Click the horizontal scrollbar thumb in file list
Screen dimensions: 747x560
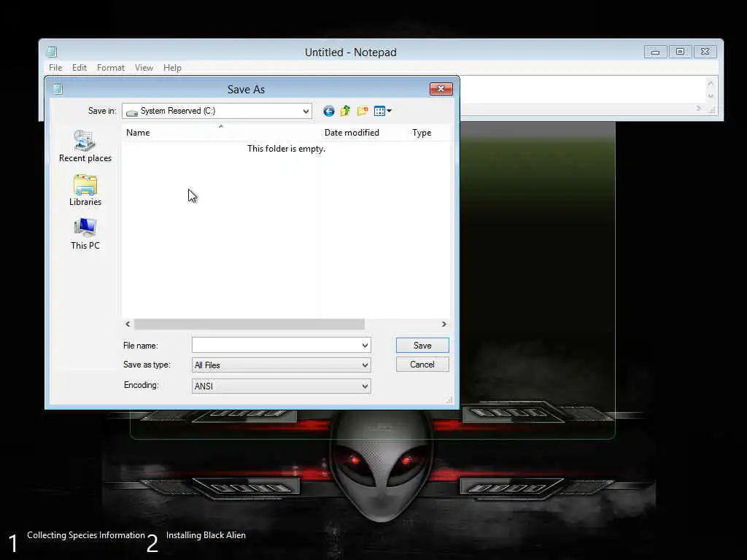[249, 324]
